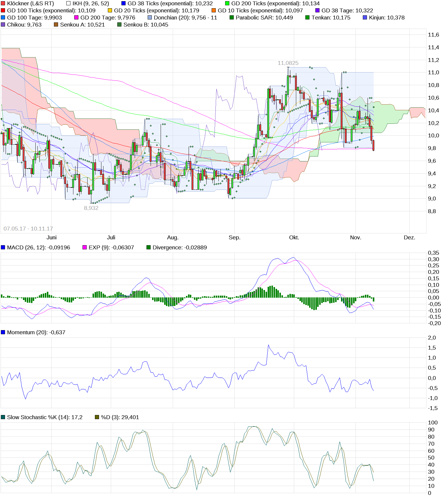This screenshot has width=448, height=499.
Task: Click the "IKH (9, 26, 52)" legend label
Action: pos(91,4)
